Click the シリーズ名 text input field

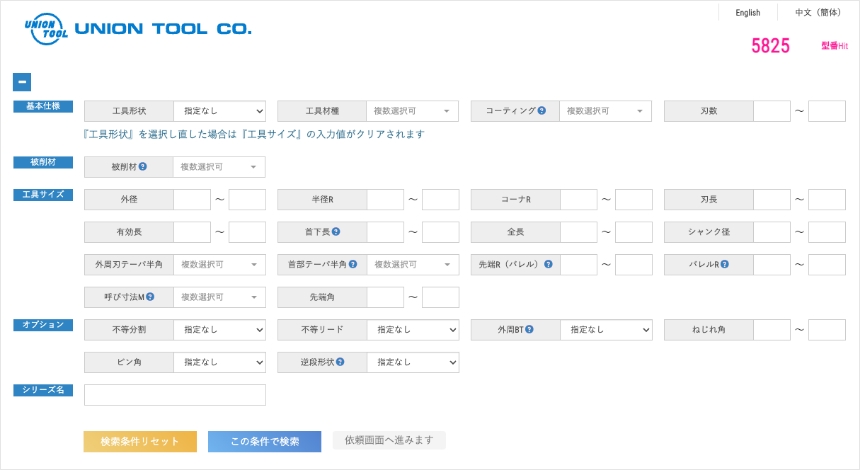175,395
